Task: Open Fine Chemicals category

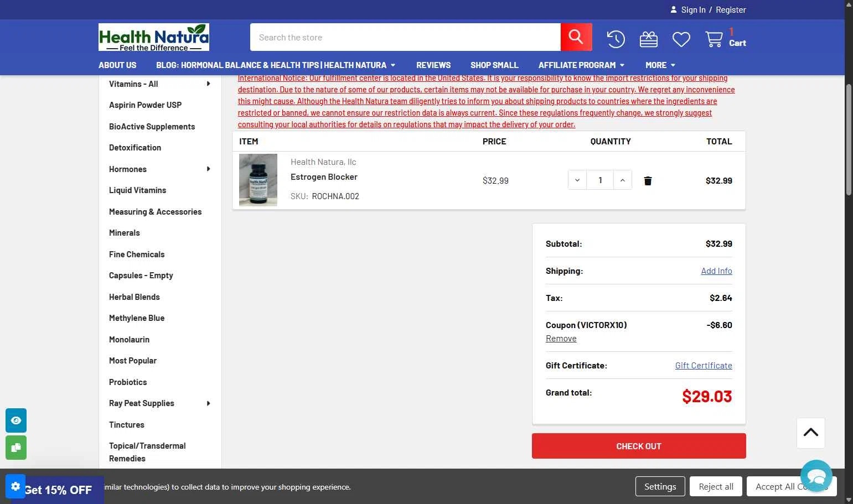Action: 137,254
